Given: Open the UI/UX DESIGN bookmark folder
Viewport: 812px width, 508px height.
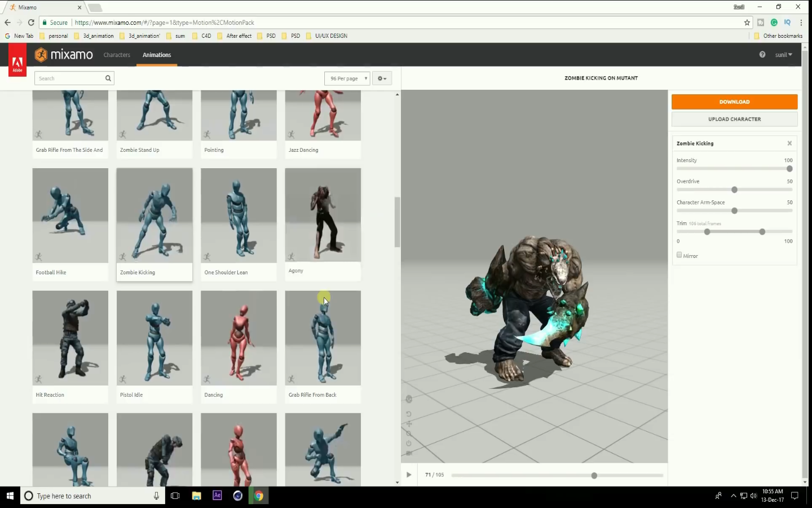Looking at the screenshot, I should (326, 36).
